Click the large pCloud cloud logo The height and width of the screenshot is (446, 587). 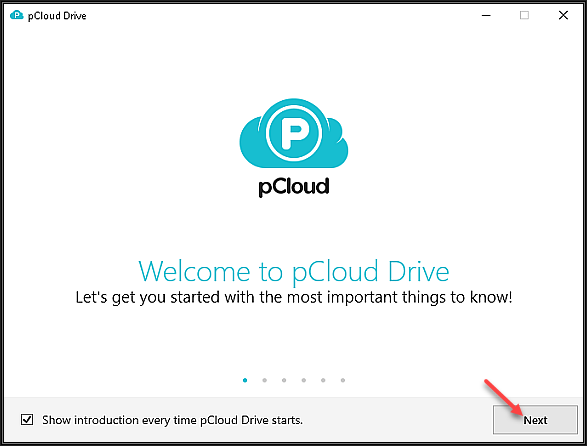[x=294, y=133]
